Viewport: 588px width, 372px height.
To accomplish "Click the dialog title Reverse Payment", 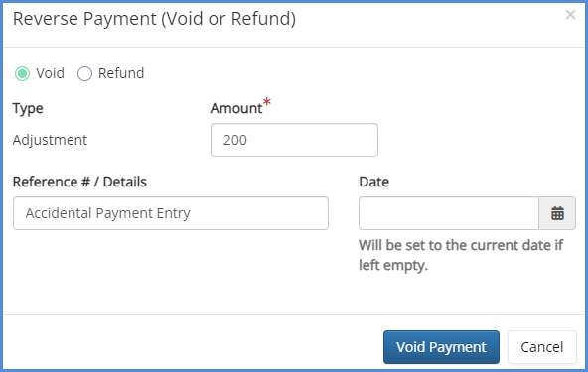I will pyautogui.click(x=154, y=19).
